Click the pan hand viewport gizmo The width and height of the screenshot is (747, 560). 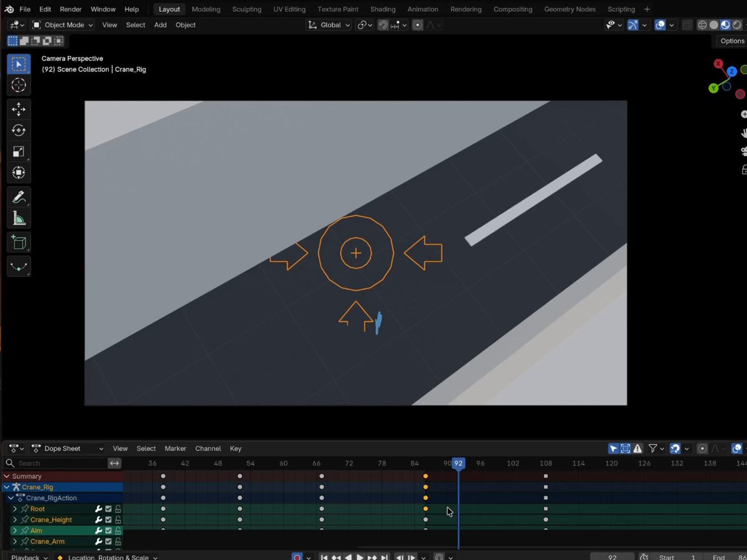744,133
